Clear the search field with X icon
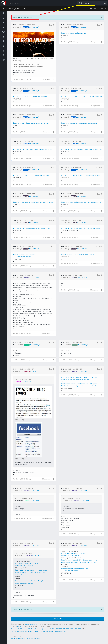 tap(82, 3)
